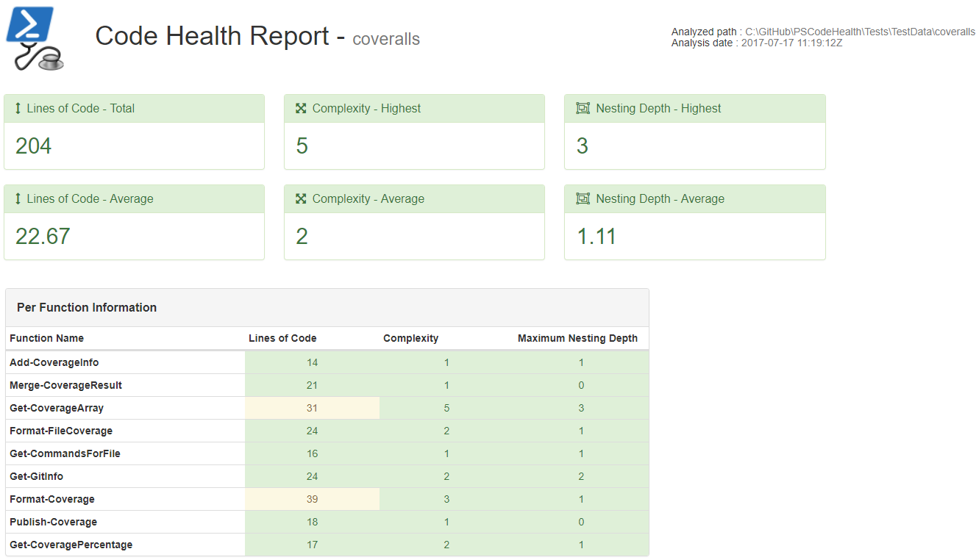Click the Nesting Depth Average value 1.11
This screenshot has width=976, height=560.
pyautogui.click(x=596, y=236)
